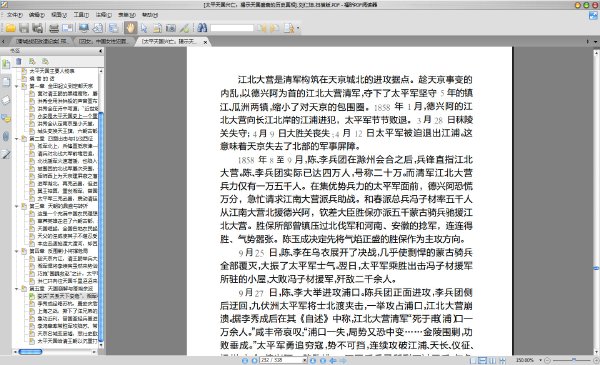Select the typewriter pen tool
Screen dimensions: 600x365
[x=184, y=28]
